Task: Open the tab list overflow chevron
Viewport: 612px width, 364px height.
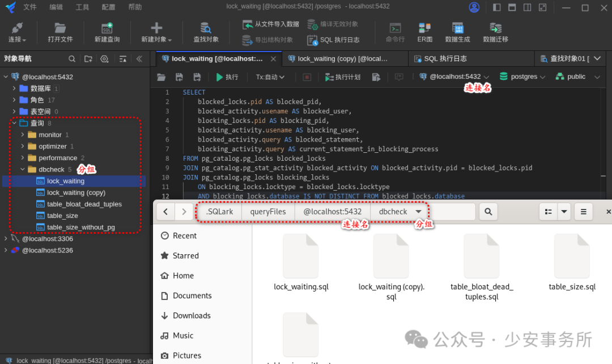Action: click(597, 59)
